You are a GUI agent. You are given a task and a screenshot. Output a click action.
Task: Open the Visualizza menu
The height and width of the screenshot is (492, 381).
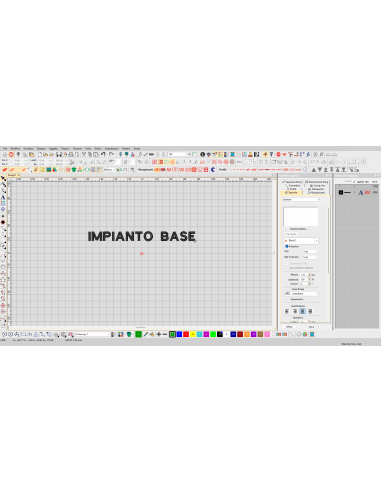tap(28, 148)
